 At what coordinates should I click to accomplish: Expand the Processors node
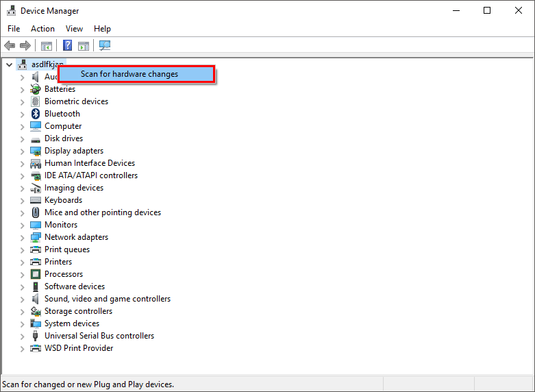(x=23, y=275)
